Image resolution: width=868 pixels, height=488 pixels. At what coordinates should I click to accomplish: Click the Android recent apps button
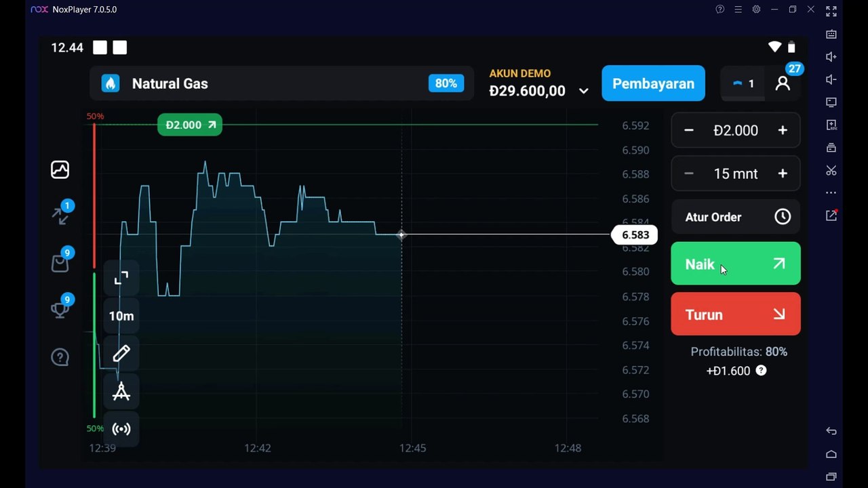coord(831,476)
